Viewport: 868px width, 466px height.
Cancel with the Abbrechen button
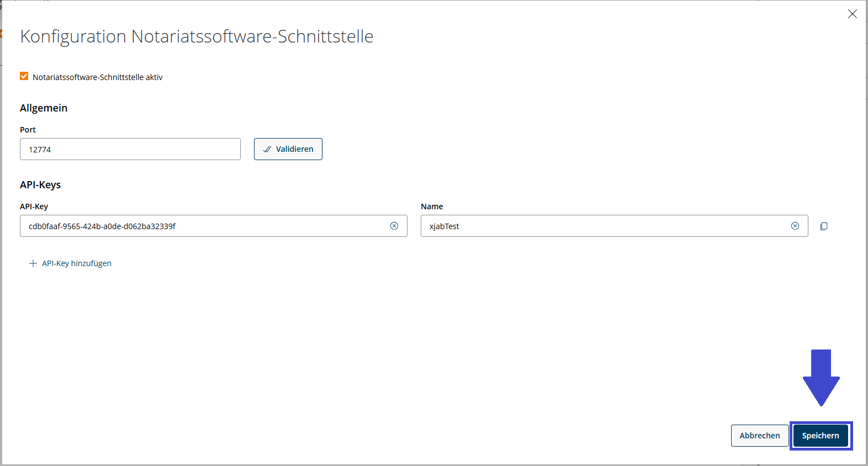tap(759, 436)
